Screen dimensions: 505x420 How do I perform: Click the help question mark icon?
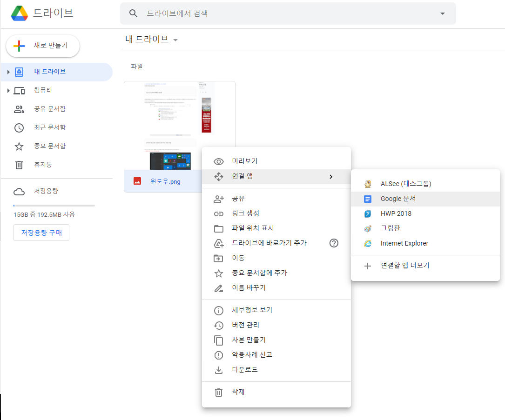334,243
